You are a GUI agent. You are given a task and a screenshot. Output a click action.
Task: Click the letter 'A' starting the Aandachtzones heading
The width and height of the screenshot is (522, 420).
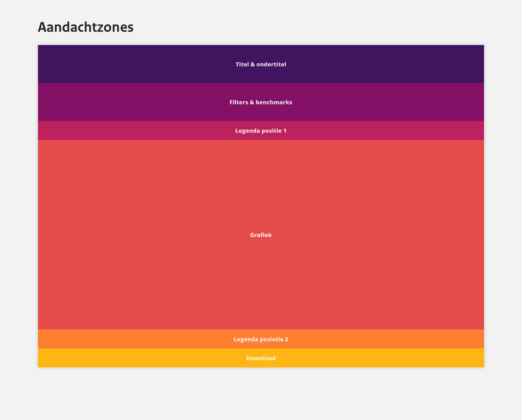[x=42, y=27]
